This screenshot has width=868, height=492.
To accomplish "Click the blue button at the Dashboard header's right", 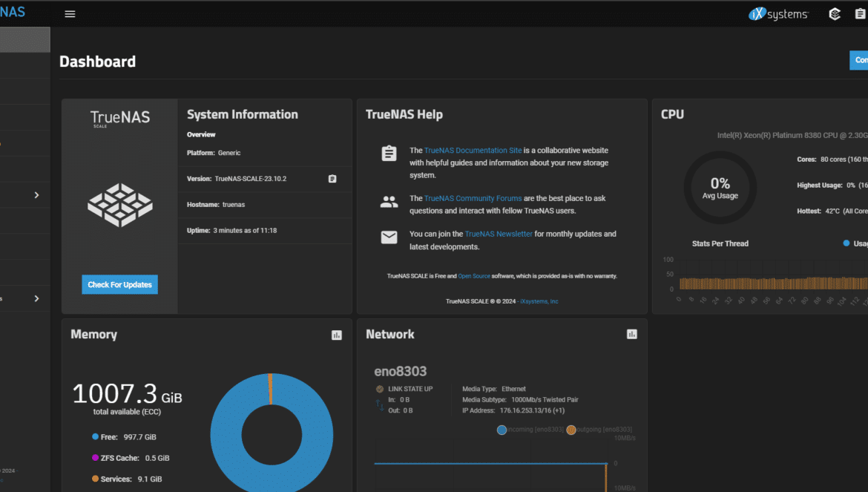I will point(858,60).
